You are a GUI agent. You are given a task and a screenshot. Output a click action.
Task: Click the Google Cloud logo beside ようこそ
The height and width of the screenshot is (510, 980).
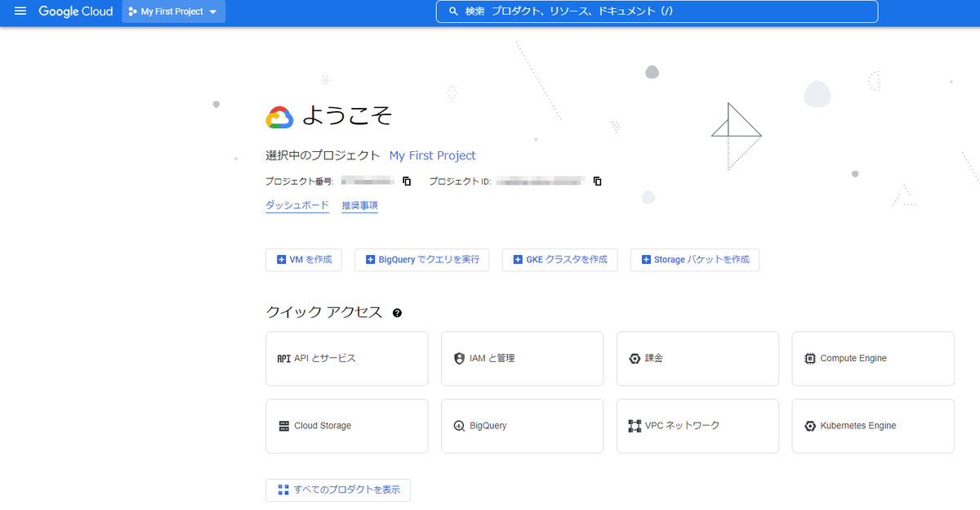click(279, 118)
